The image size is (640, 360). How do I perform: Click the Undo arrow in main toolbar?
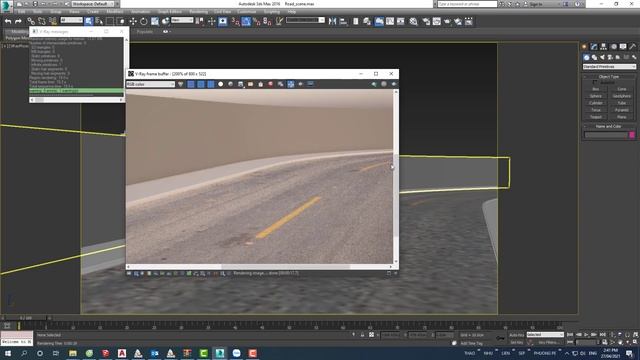(8, 21)
